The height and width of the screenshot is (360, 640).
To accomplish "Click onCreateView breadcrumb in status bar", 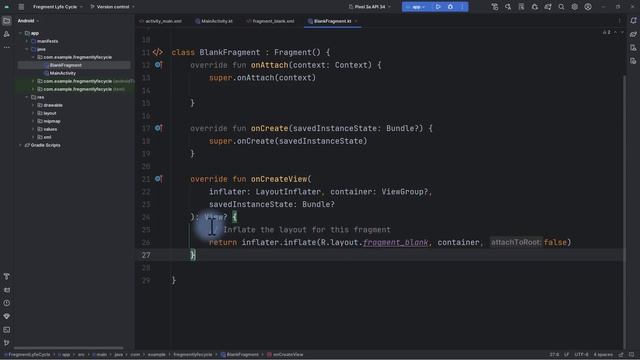I will coord(285,355).
